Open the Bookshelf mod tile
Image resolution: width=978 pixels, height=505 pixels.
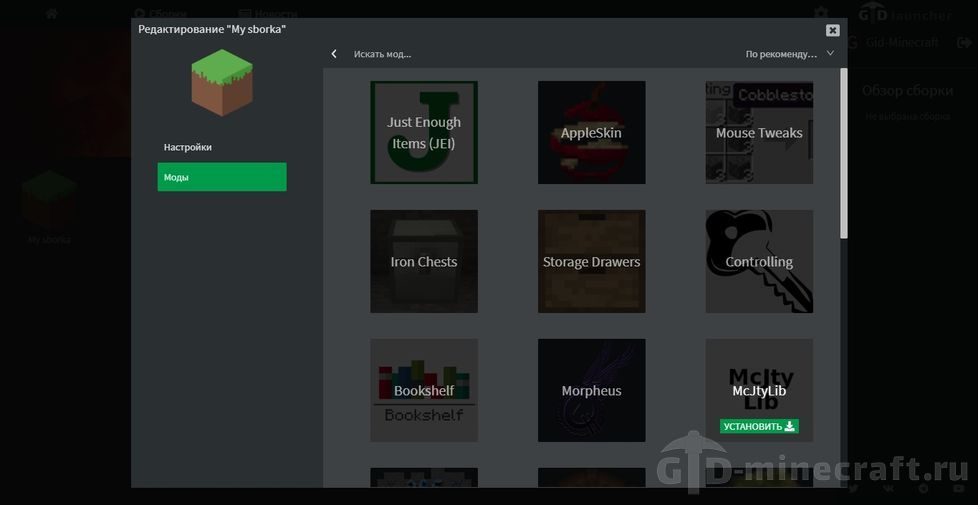[424, 390]
